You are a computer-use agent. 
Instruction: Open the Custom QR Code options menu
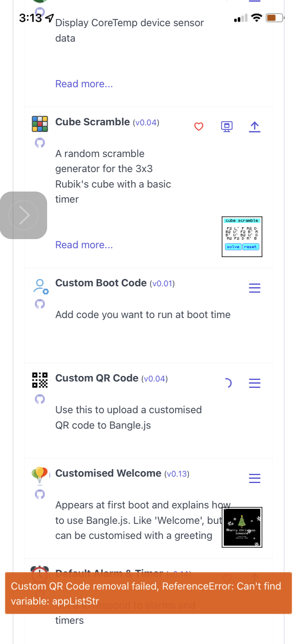point(255,383)
